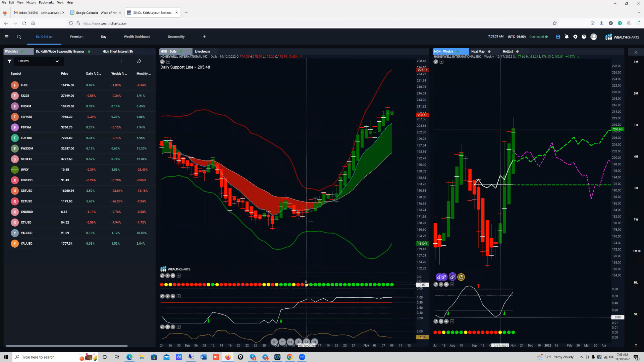Select the 1D timeframe button

[x=636, y=188]
